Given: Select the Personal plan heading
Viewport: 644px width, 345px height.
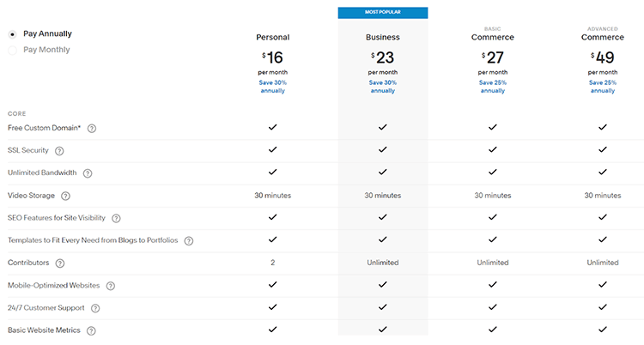Looking at the screenshot, I should (x=272, y=38).
